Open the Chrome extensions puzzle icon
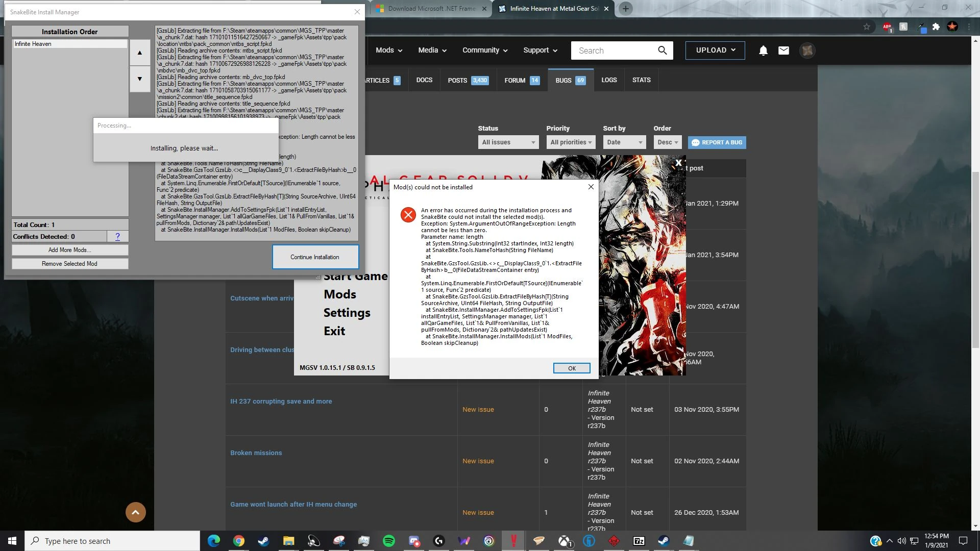 pos(936,27)
